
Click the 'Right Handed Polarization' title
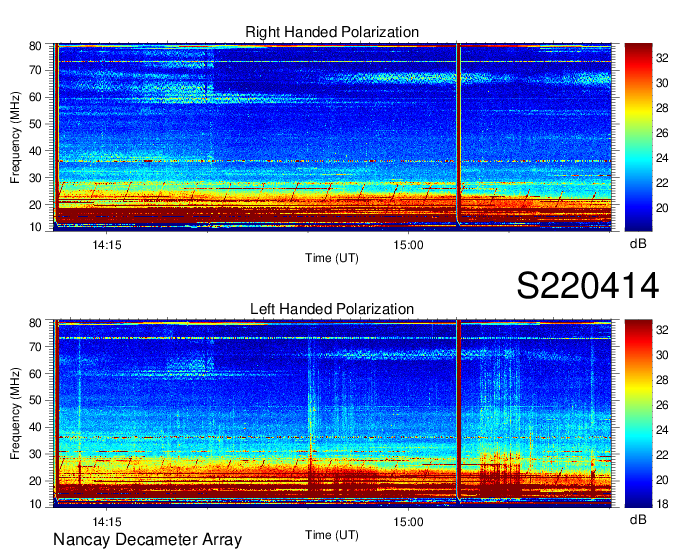[x=332, y=32]
